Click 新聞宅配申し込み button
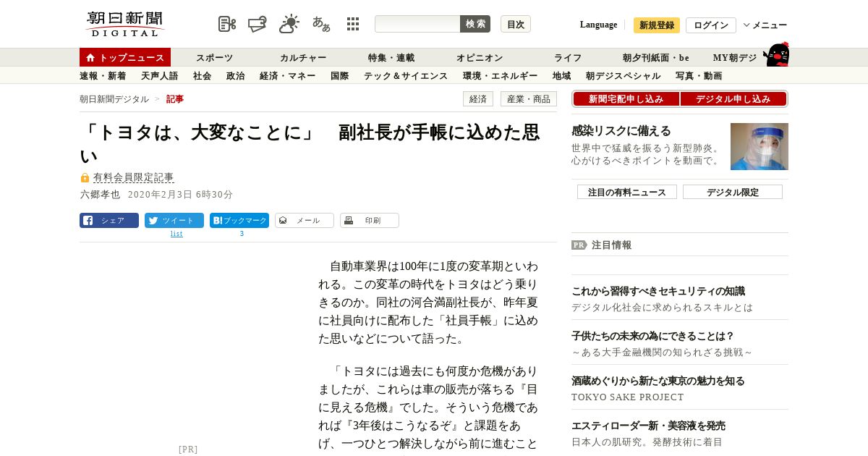 pyautogui.click(x=626, y=99)
